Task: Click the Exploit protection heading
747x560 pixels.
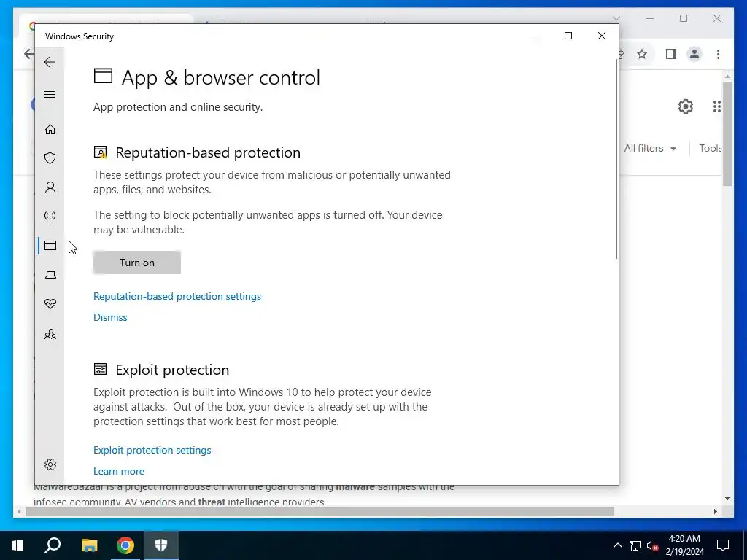Action: [172, 370]
